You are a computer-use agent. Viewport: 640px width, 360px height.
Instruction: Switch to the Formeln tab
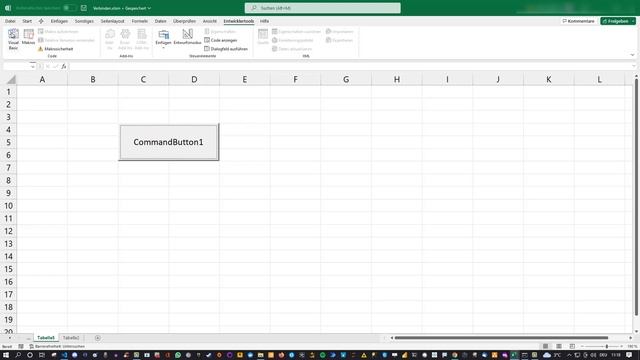click(140, 21)
